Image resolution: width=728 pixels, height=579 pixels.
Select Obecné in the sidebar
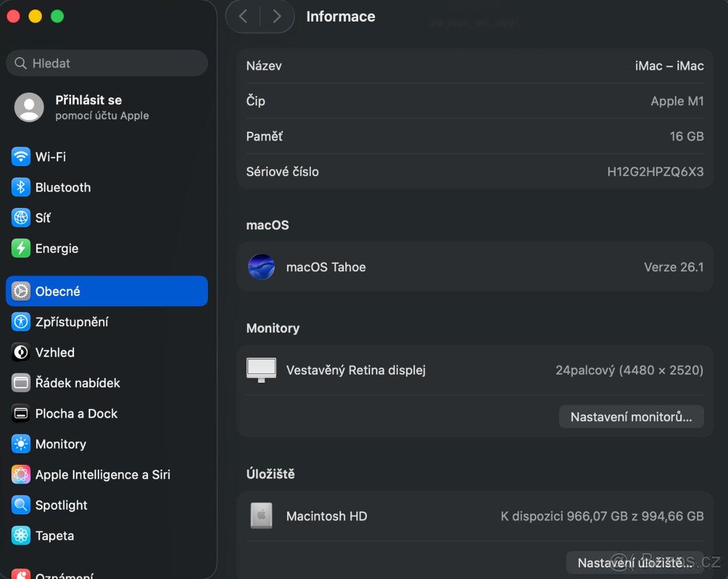click(x=107, y=291)
